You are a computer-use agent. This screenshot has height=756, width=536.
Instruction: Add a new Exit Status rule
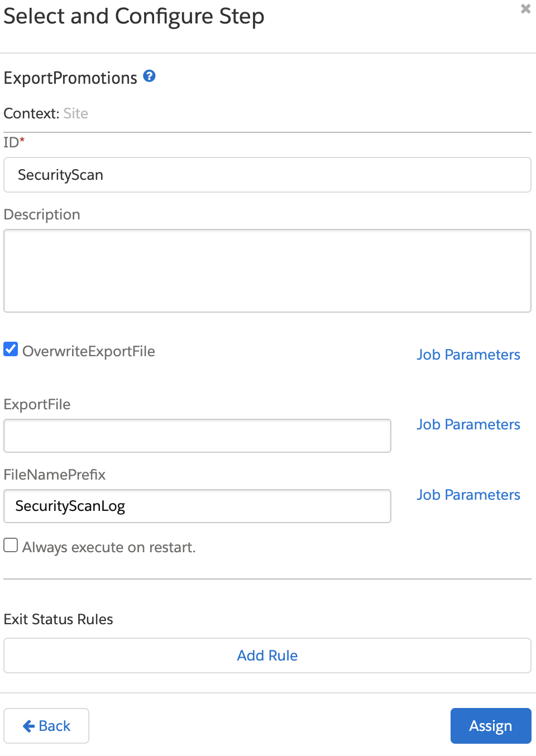tap(267, 655)
